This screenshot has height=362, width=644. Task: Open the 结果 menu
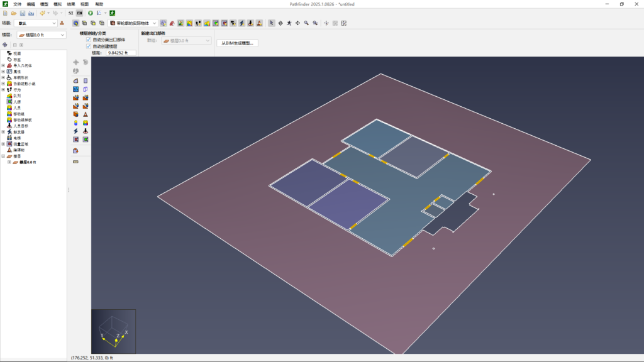(x=71, y=4)
